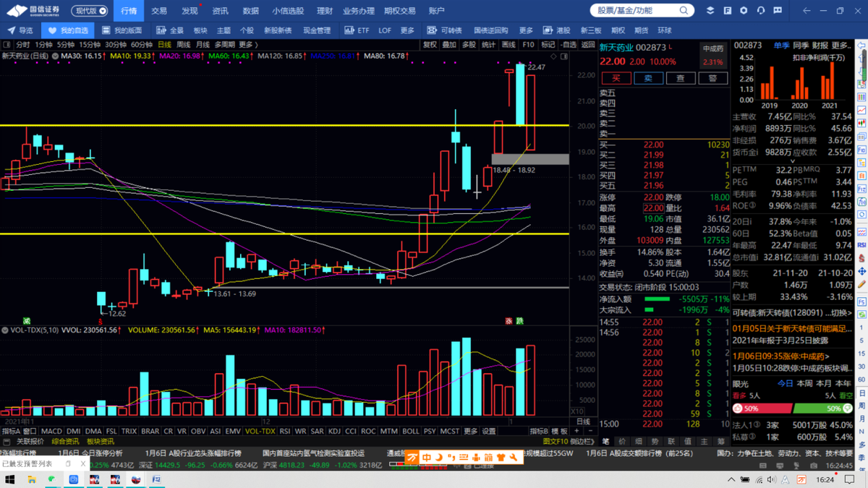This screenshot has width=868, height=488.
Task: Open the headset customer service icon
Action: [x=761, y=11]
